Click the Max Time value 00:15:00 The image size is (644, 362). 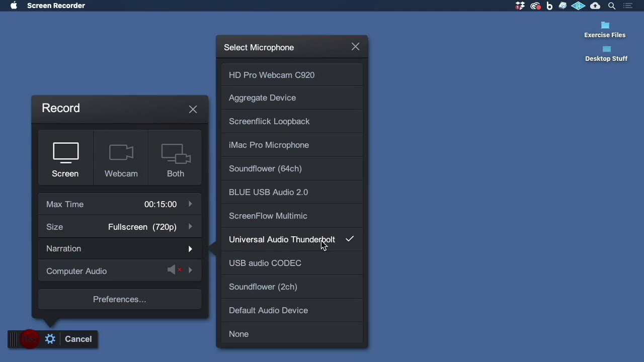(160, 204)
